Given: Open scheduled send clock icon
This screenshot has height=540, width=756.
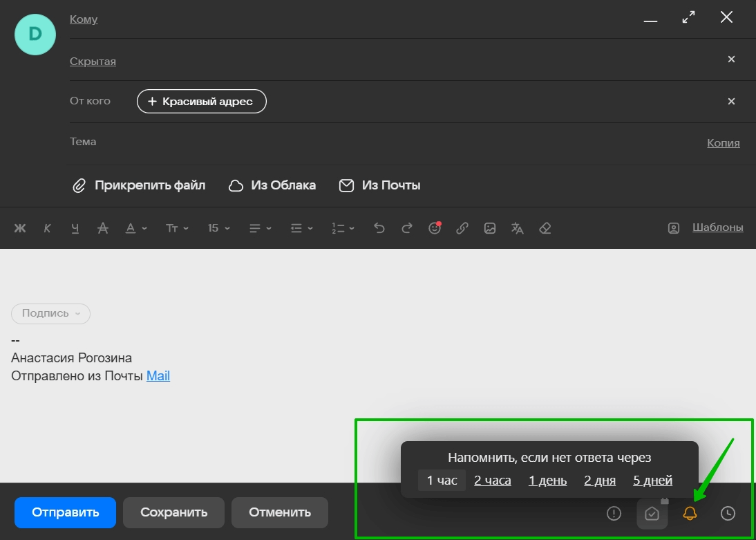Looking at the screenshot, I should (x=728, y=513).
